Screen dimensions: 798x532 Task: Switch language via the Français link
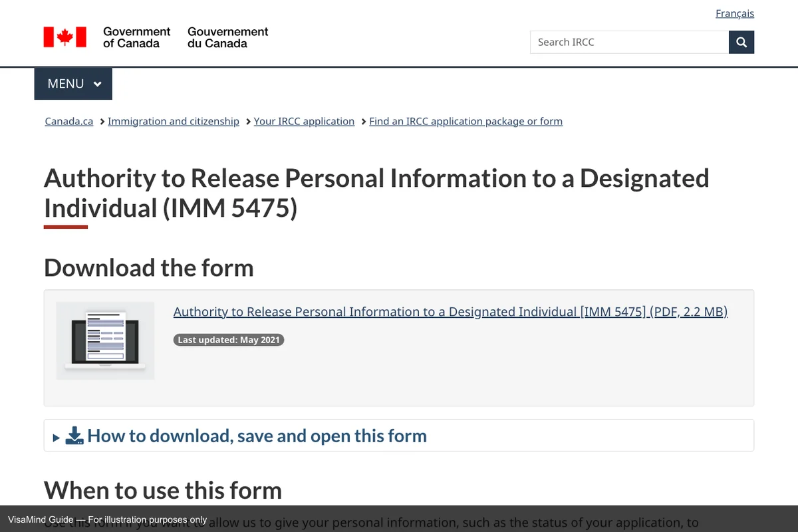point(734,13)
